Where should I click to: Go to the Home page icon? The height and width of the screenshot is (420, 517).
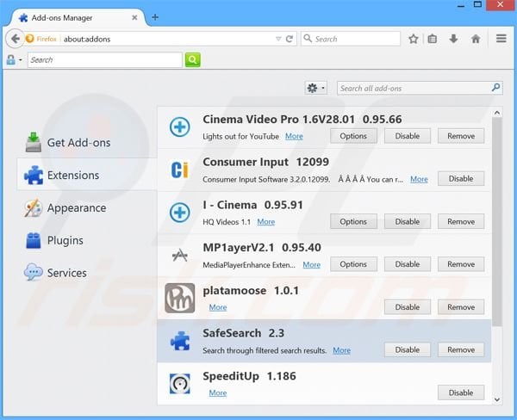pyautogui.click(x=476, y=39)
